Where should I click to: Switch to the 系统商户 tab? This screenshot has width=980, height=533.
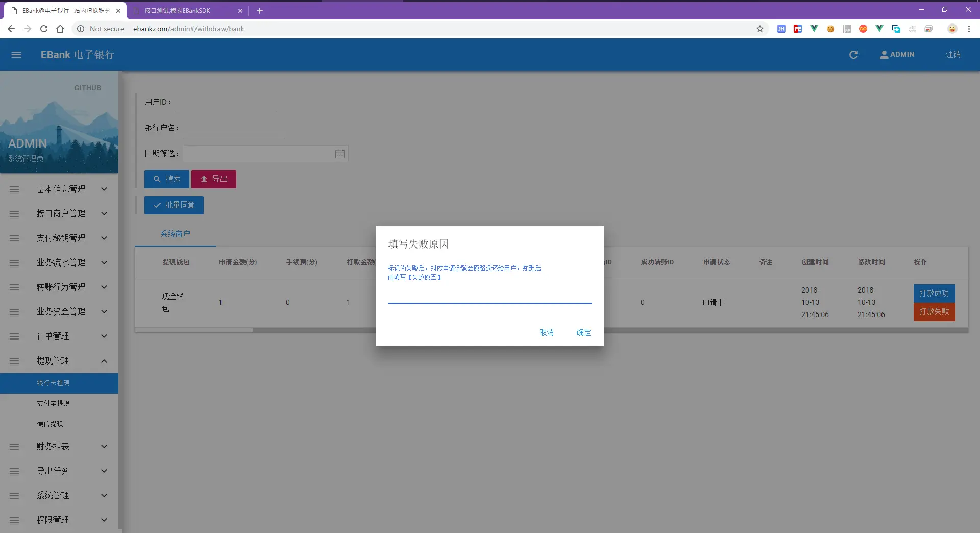176,234
